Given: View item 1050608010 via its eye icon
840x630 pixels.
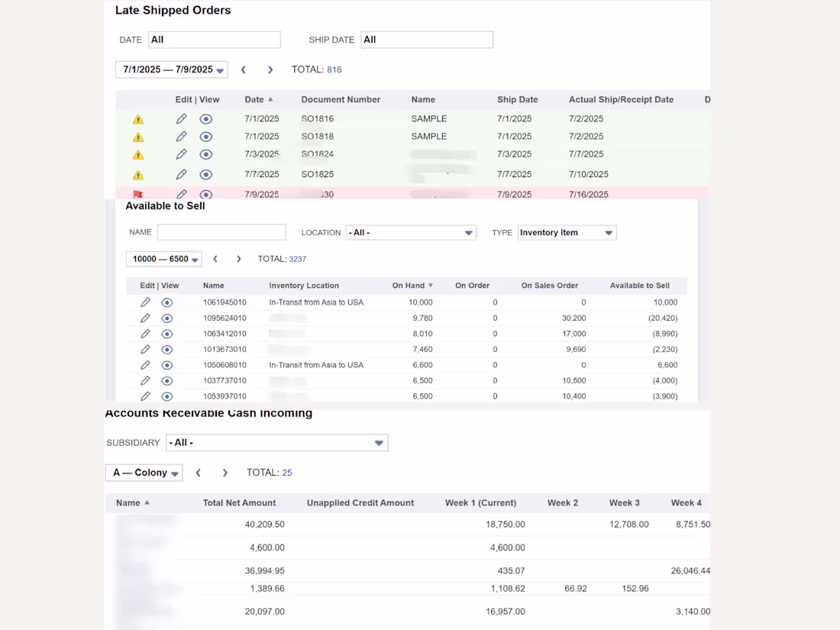Looking at the screenshot, I should pyautogui.click(x=166, y=364).
